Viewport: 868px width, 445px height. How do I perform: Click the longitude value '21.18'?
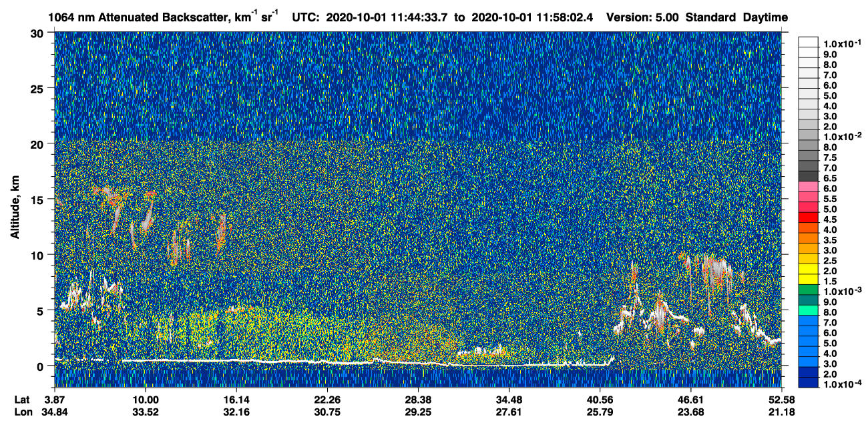coord(781,412)
